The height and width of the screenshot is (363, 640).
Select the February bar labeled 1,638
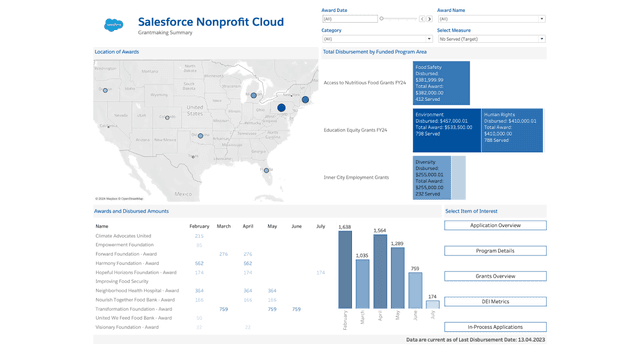pos(345,269)
